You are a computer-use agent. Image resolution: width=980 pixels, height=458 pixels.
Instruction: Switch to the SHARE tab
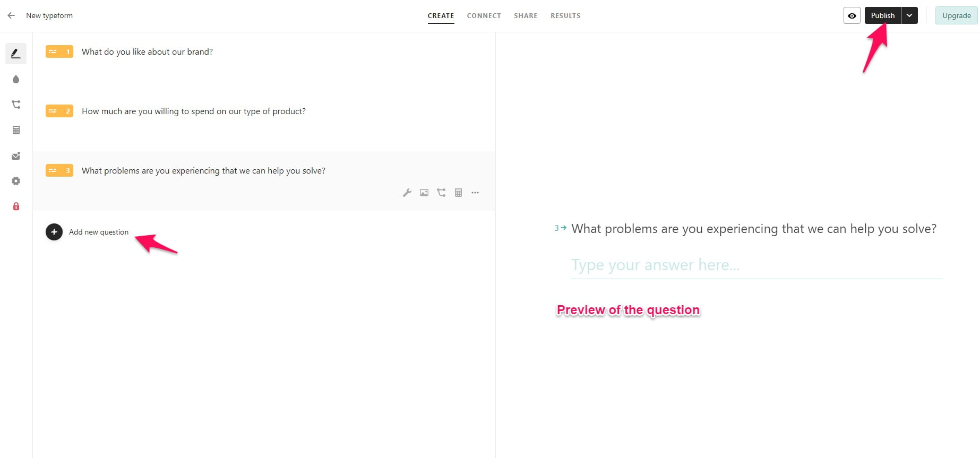click(x=526, y=16)
